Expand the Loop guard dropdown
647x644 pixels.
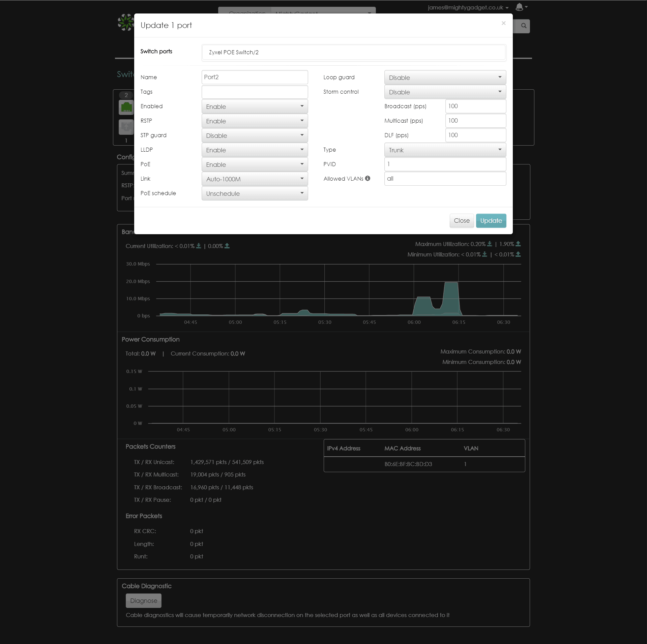click(445, 78)
